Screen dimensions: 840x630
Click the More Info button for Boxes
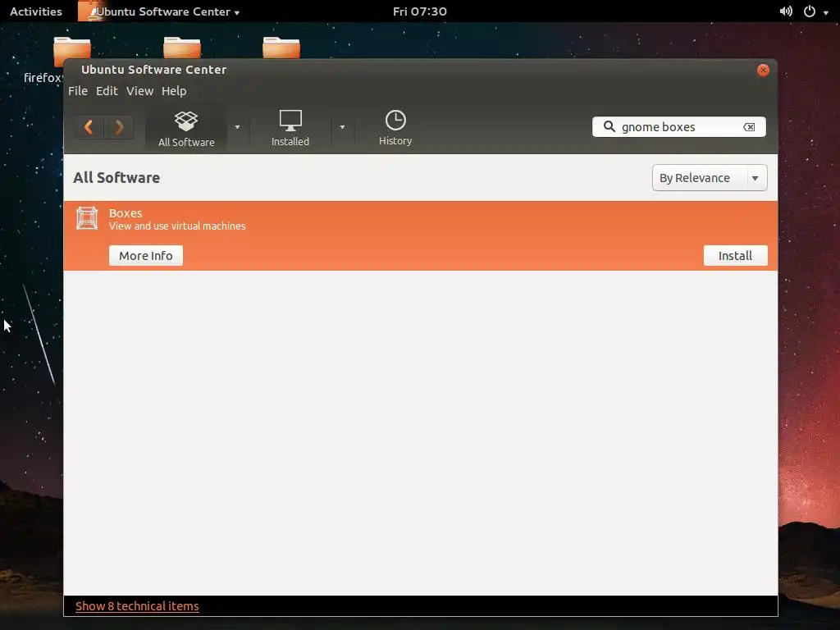pyautogui.click(x=146, y=256)
